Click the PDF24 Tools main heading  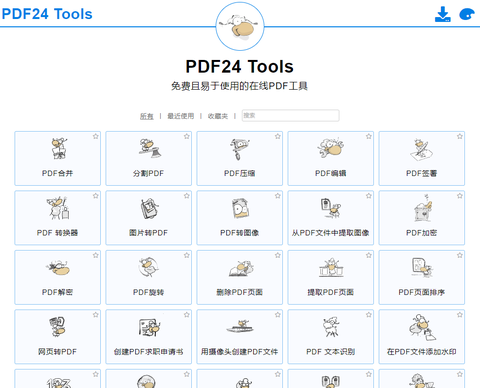coord(239,66)
